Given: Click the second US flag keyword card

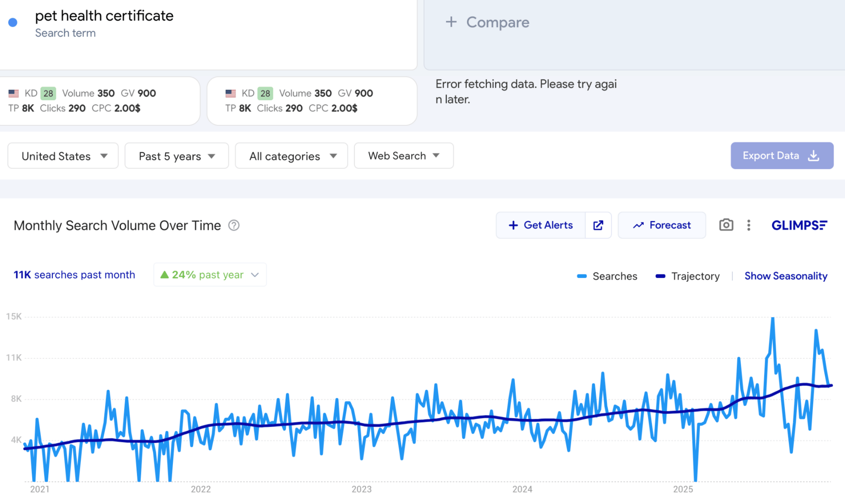Looking at the screenshot, I should [x=312, y=101].
